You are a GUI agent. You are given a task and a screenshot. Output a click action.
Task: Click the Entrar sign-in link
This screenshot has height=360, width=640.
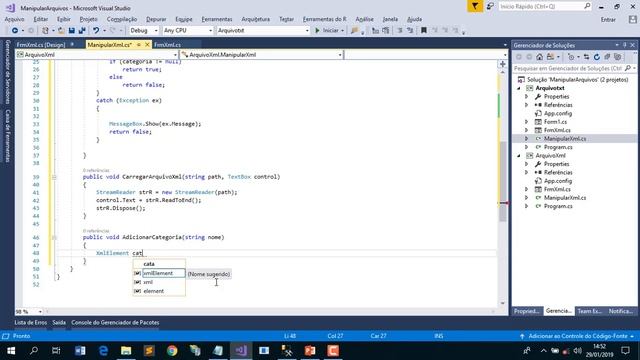pyautogui.click(x=608, y=20)
